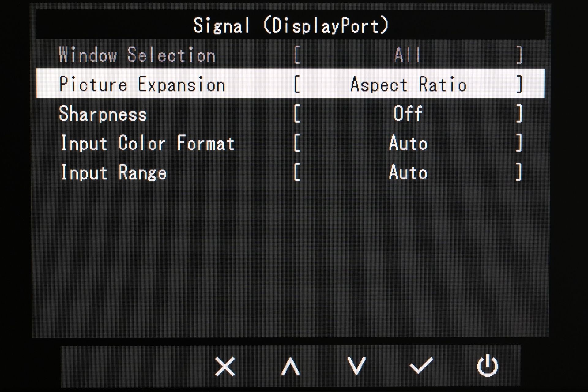Click the Window Selection All value
The image size is (588, 392).
pos(408,55)
